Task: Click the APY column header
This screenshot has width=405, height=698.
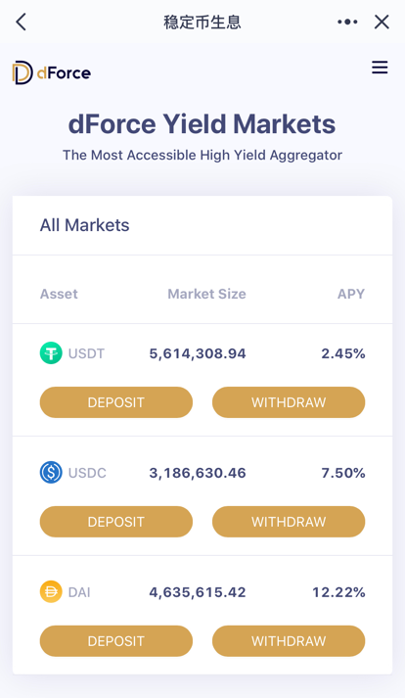Action: (x=351, y=294)
